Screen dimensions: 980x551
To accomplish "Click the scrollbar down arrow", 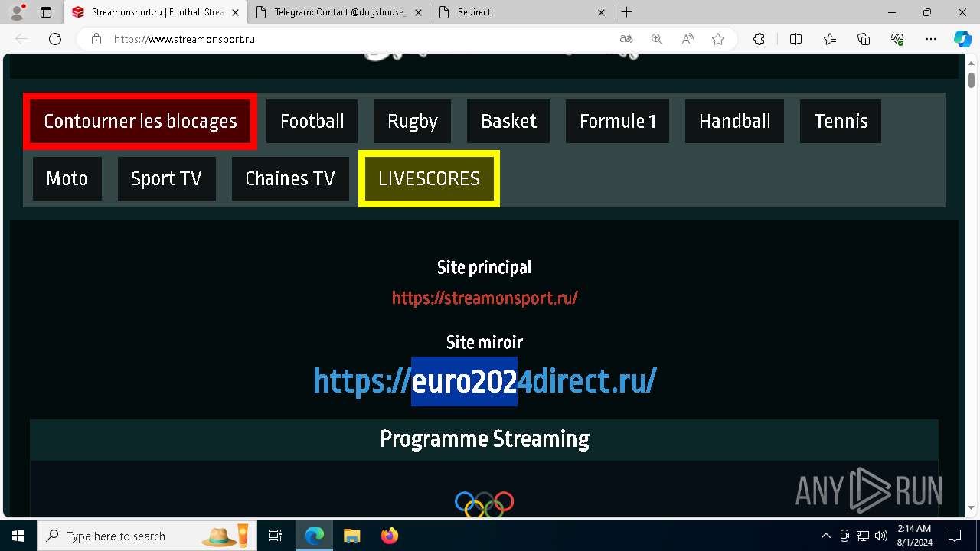I will (971, 507).
